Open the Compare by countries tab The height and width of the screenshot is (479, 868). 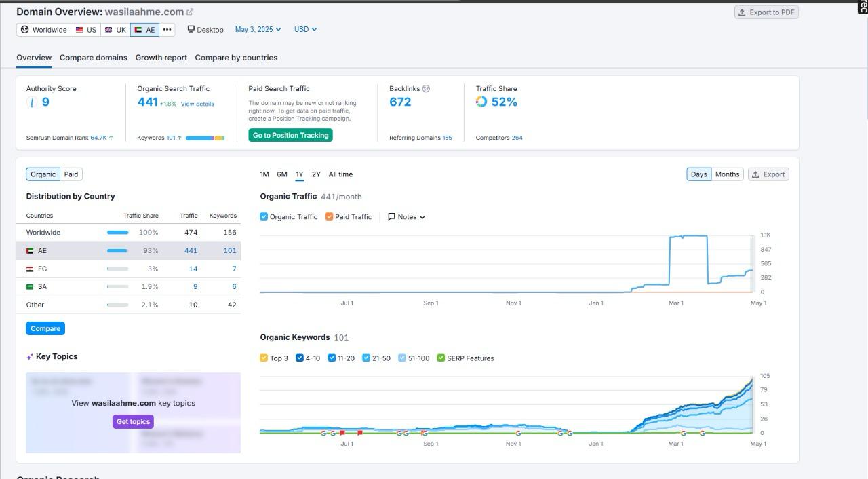[236, 58]
